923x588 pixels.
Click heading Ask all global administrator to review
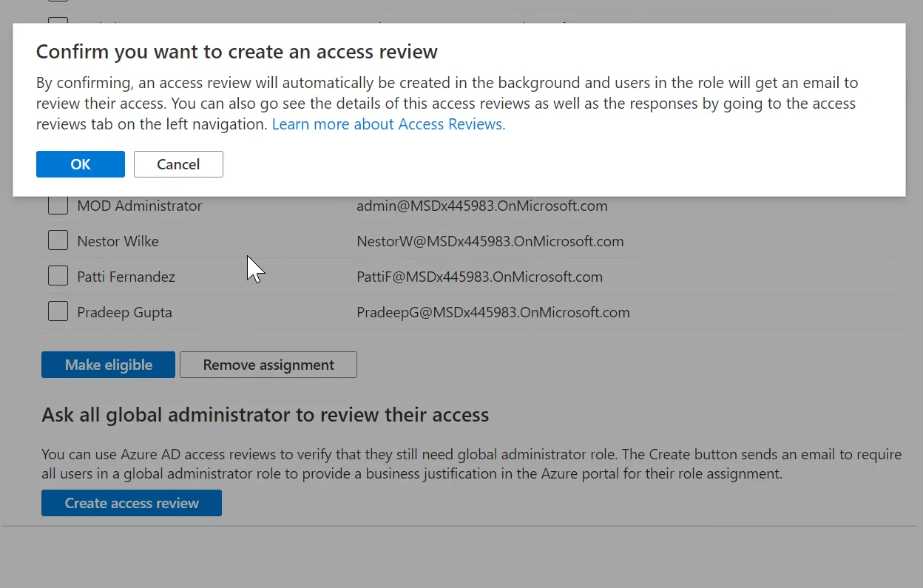point(265,415)
